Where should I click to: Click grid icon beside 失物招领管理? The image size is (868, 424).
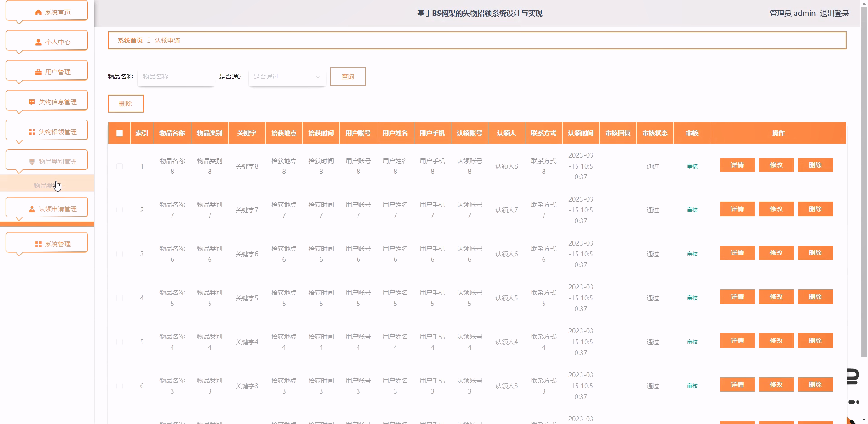pyautogui.click(x=32, y=132)
